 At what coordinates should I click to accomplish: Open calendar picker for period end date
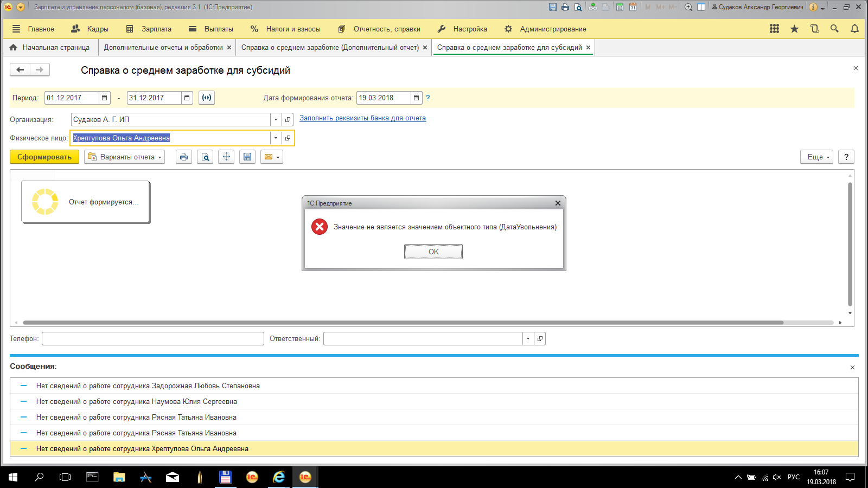click(x=187, y=98)
